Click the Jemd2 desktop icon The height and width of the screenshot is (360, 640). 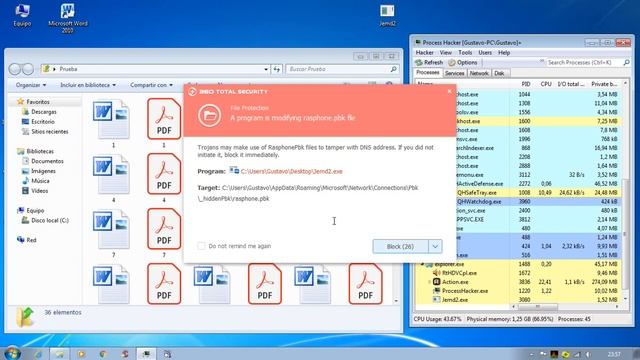pos(387,16)
